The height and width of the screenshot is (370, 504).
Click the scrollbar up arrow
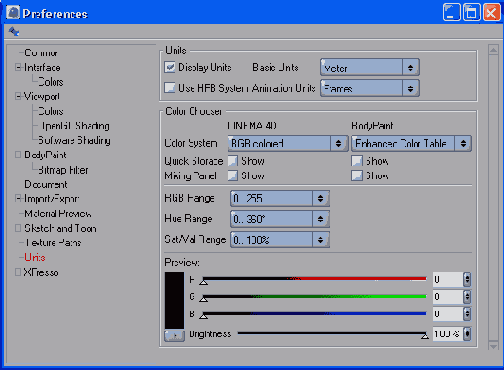493,50
